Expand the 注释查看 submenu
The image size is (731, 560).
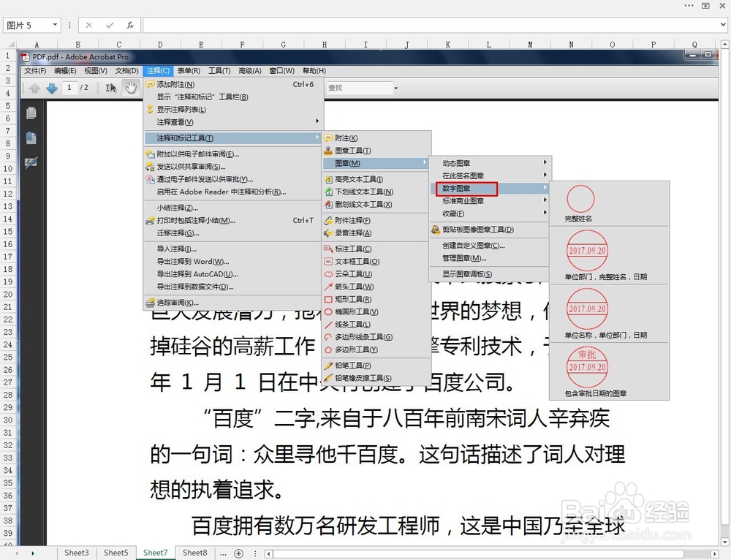click(233, 122)
